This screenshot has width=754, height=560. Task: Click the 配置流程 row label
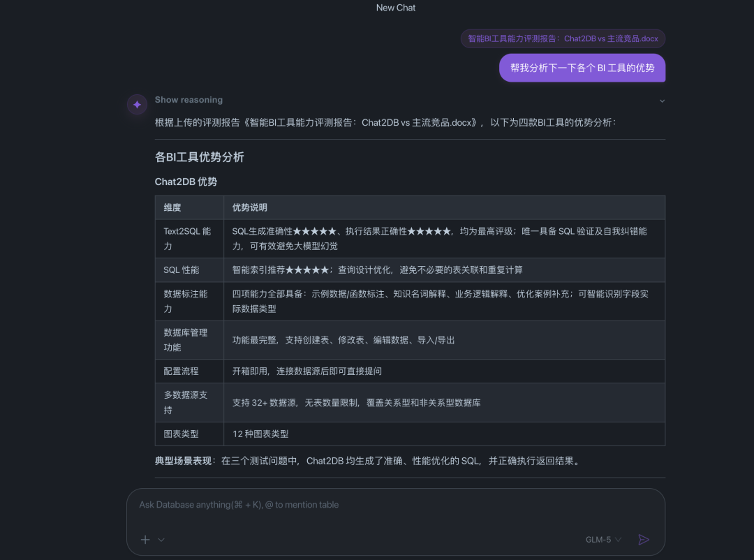coord(189,371)
